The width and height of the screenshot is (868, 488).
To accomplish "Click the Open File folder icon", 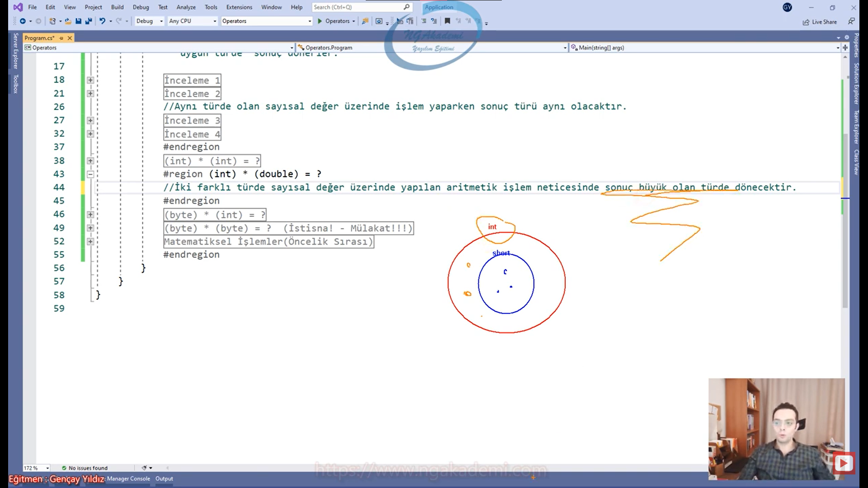I will (x=68, y=21).
